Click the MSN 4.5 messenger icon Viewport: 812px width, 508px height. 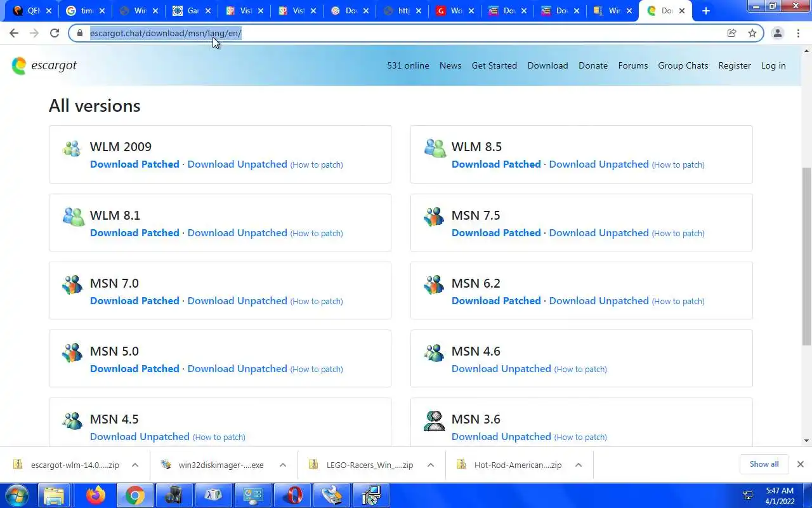pyautogui.click(x=72, y=420)
